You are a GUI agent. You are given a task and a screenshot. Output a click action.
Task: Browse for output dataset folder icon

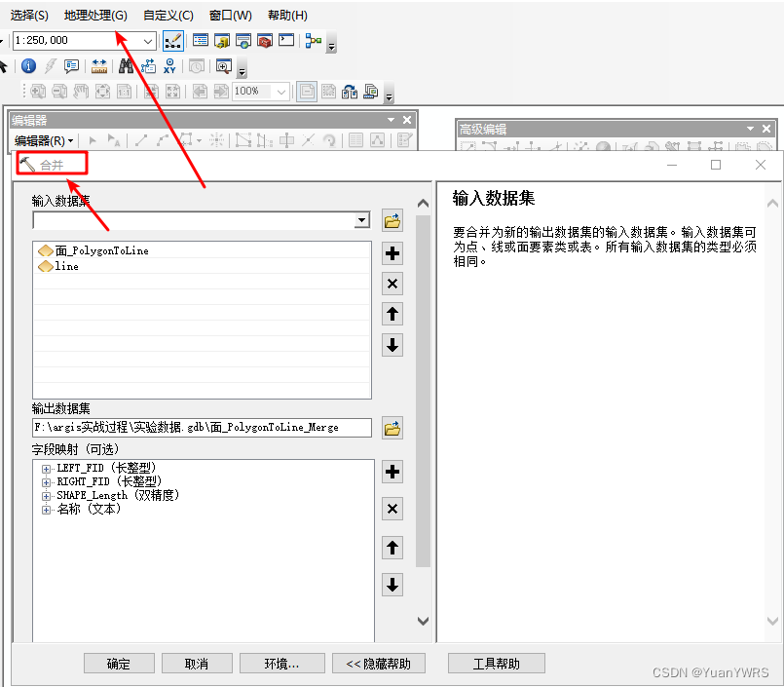tap(392, 429)
